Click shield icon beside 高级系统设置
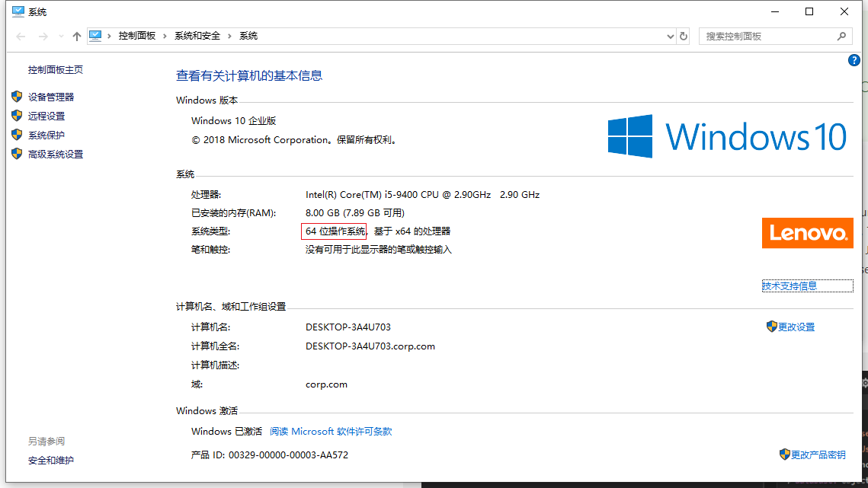 (x=17, y=154)
